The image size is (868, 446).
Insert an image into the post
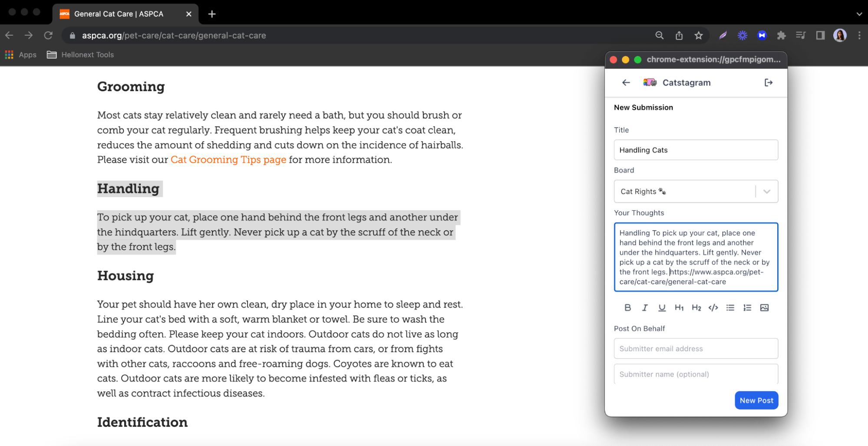pyautogui.click(x=764, y=307)
